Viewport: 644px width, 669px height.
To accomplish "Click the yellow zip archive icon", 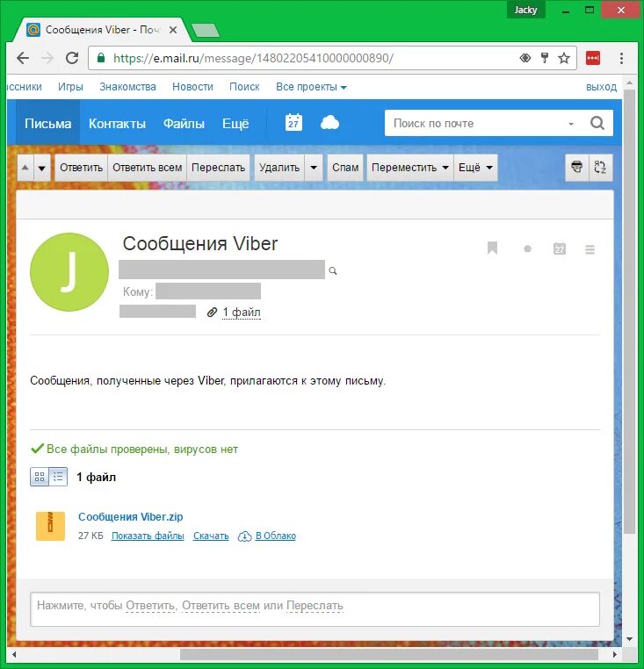I will click(x=50, y=526).
